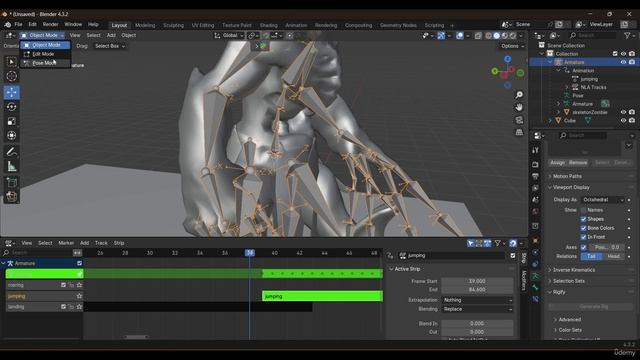Expand the Motion Paths panel

(567, 176)
